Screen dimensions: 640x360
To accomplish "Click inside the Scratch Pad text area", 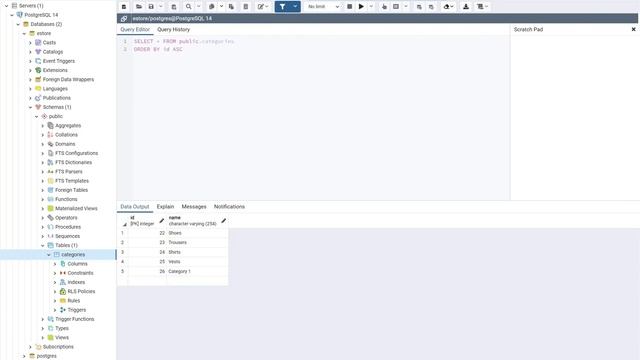I will pos(575,118).
